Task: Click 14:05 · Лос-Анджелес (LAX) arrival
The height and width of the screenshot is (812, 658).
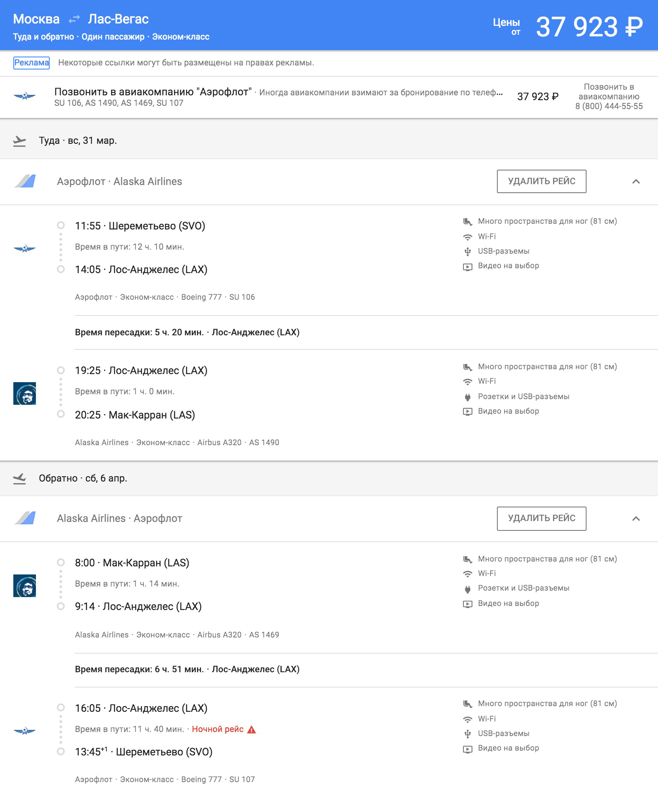Action: pyautogui.click(x=141, y=269)
